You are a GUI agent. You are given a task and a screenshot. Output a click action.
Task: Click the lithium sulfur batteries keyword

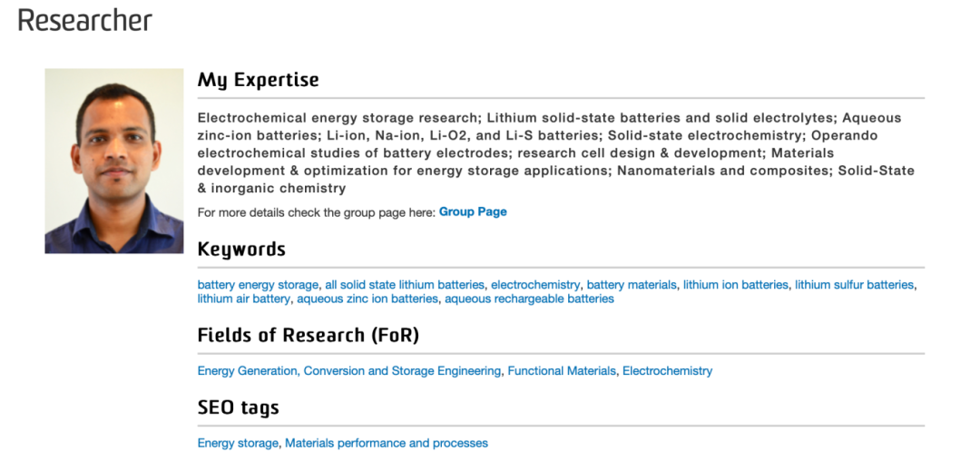point(854,285)
